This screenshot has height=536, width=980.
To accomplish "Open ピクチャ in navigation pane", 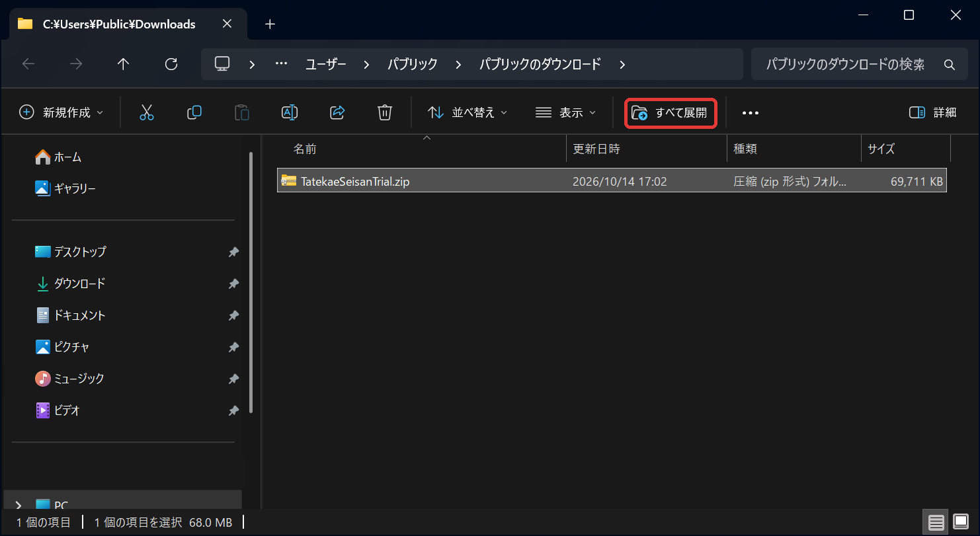I will [62, 347].
